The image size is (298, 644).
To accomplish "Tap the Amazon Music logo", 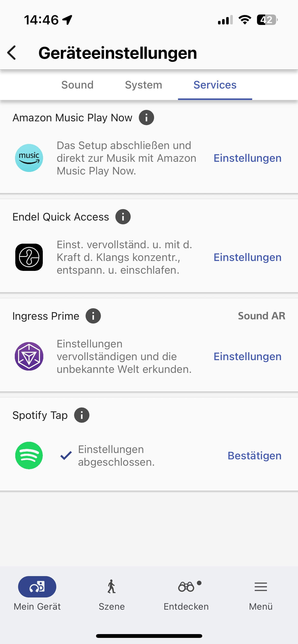I will (x=29, y=158).
